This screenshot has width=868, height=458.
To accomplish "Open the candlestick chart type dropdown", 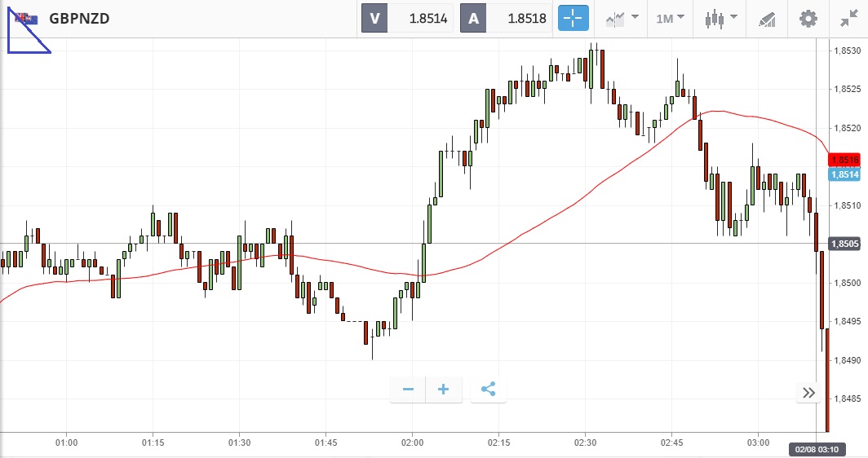I will tap(721, 18).
